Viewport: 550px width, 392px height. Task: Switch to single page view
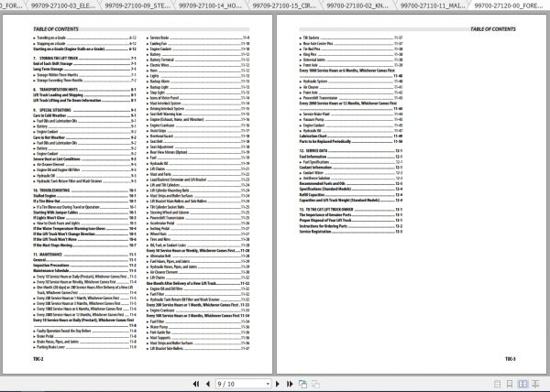(x=497, y=384)
